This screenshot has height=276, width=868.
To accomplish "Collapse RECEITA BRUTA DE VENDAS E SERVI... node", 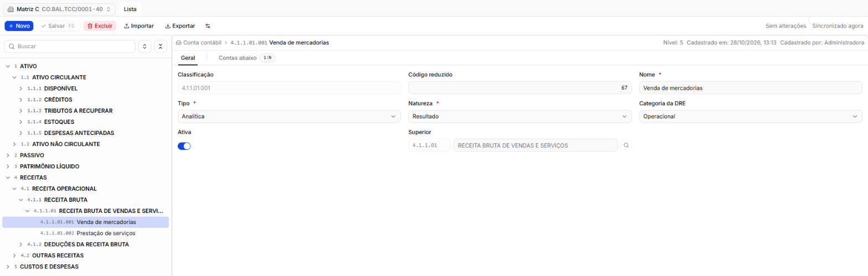I will point(28,211).
